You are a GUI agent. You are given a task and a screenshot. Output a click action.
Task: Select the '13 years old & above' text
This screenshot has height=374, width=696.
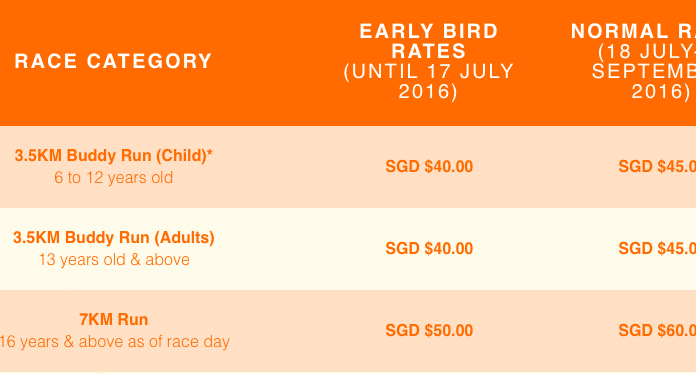pyautogui.click(x=114, y=260)
